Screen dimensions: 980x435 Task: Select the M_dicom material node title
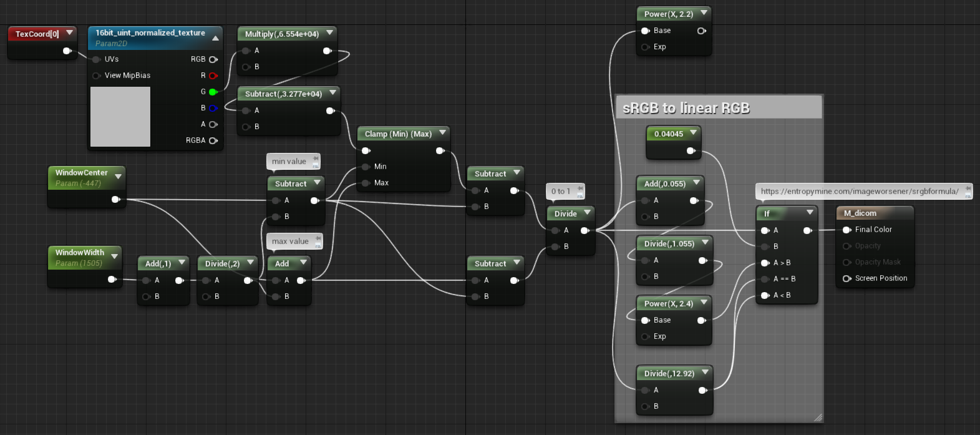(860, 213)
